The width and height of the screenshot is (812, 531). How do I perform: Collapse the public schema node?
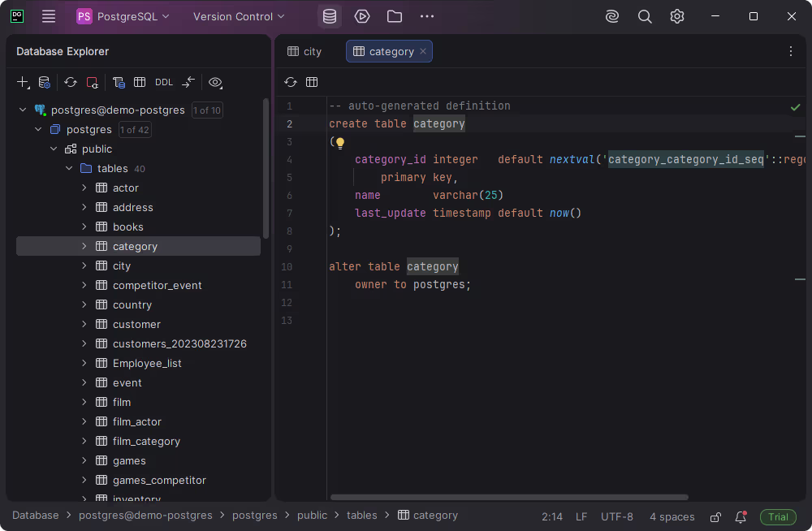(x=54, y=149)
